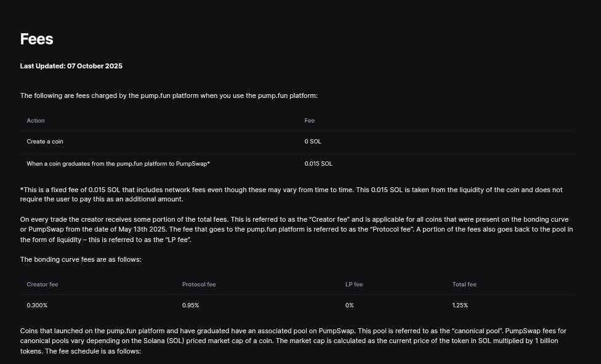Image resolution: width=601 pixels, height=364 pixels.
Task: Select the Action column header
Action: (x=36, y=121)
